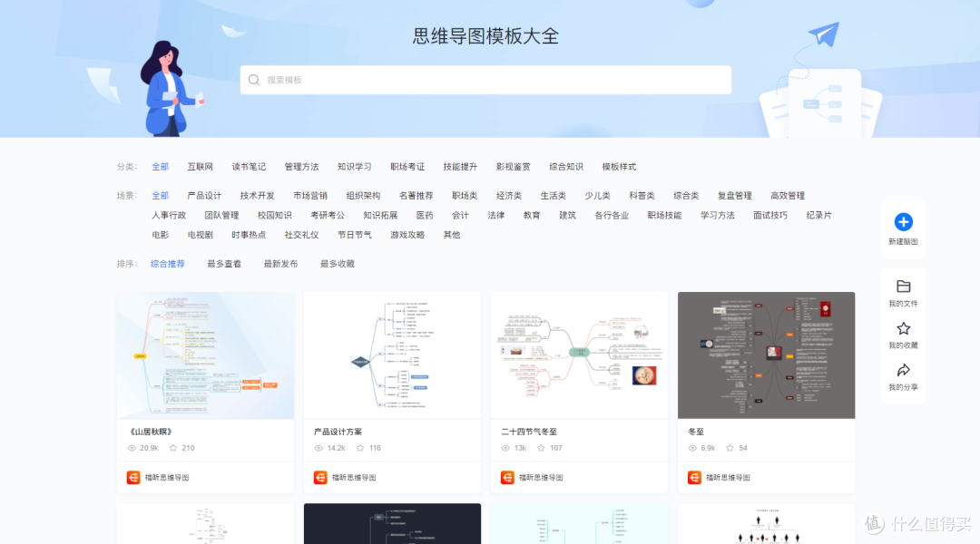
Task: Select the 游戏攻略 scene filter
Action: pyautogui.click(x=406, y=234)
